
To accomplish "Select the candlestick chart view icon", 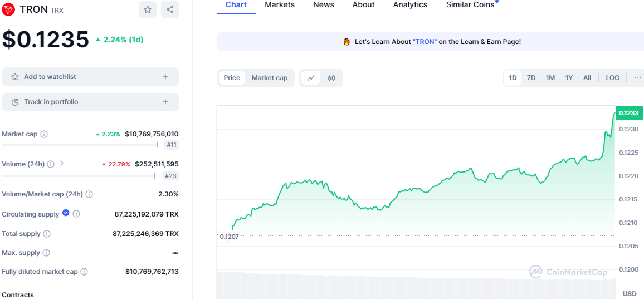I will pos(331,78).
